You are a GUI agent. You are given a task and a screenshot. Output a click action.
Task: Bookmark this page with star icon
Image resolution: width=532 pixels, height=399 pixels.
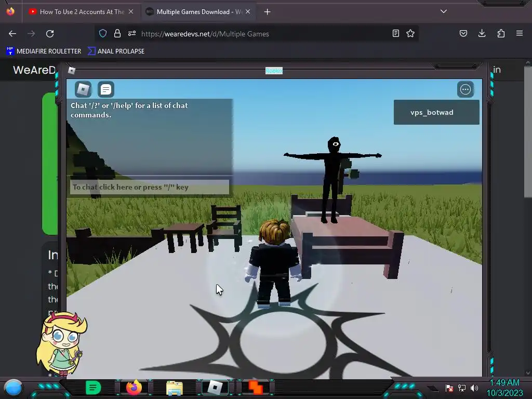click(x=410, y=33)
